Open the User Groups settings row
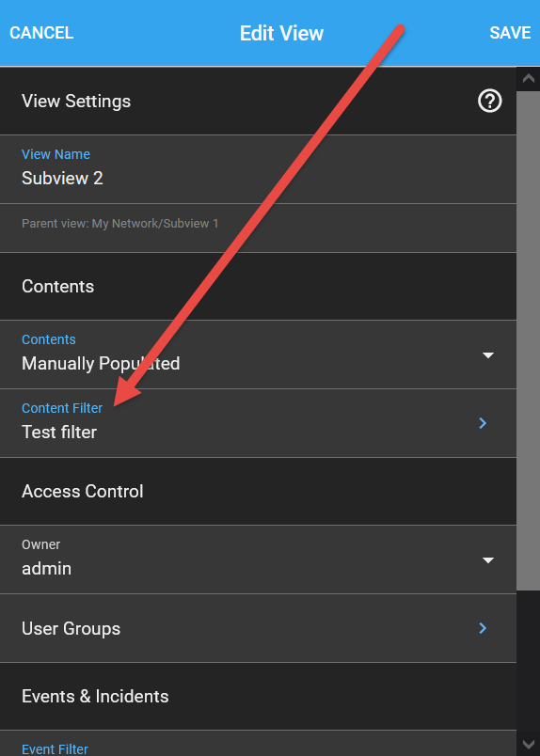Viewport: 540px width, 756px height. coord(258,628)
